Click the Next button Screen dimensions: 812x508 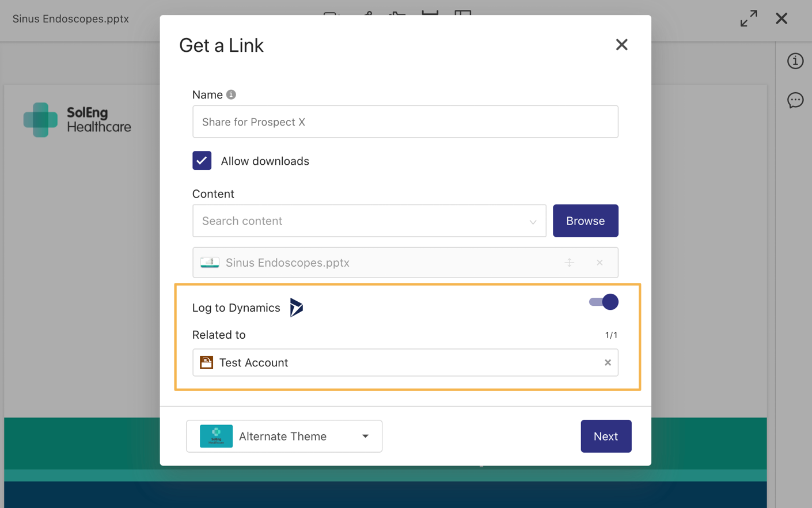point(606,436)
